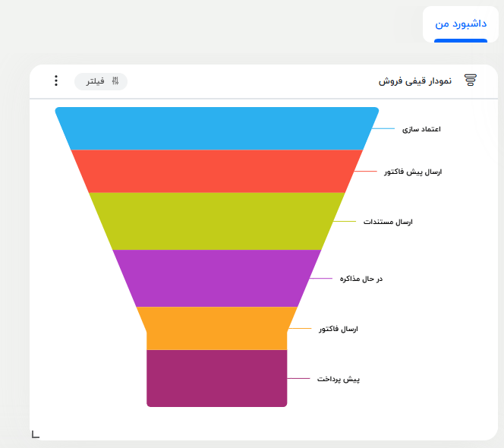Select the red ارسال پیش فاکتور segment

(216, 172)
